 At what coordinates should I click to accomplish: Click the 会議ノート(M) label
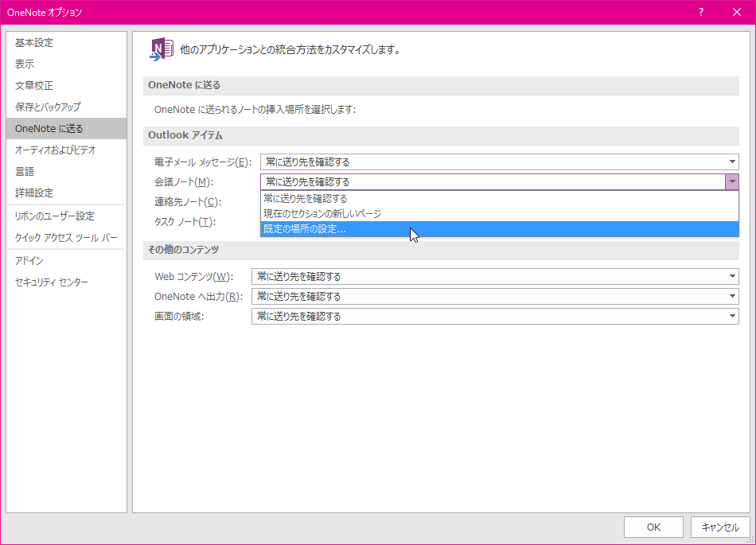[x=184, y=182]
